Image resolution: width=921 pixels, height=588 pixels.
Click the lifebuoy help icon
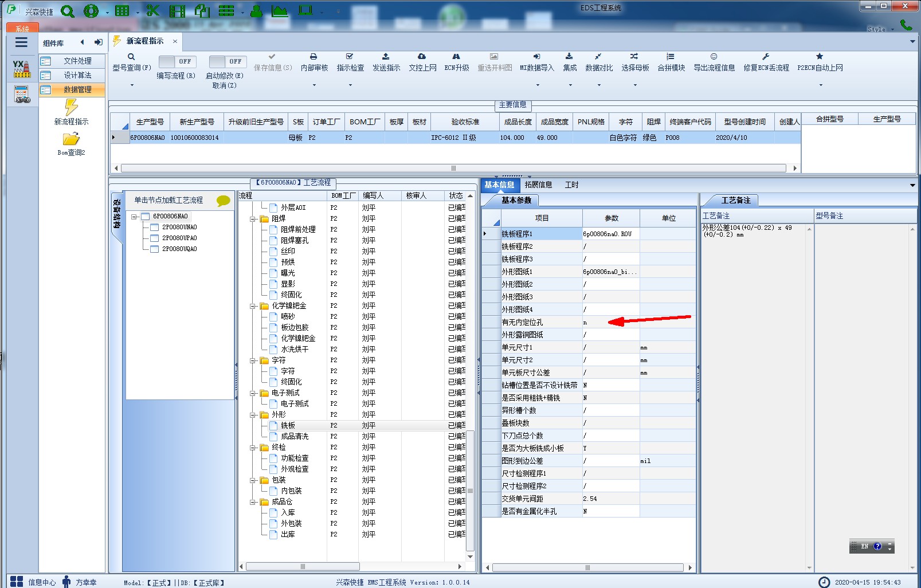tap(91, 11)
